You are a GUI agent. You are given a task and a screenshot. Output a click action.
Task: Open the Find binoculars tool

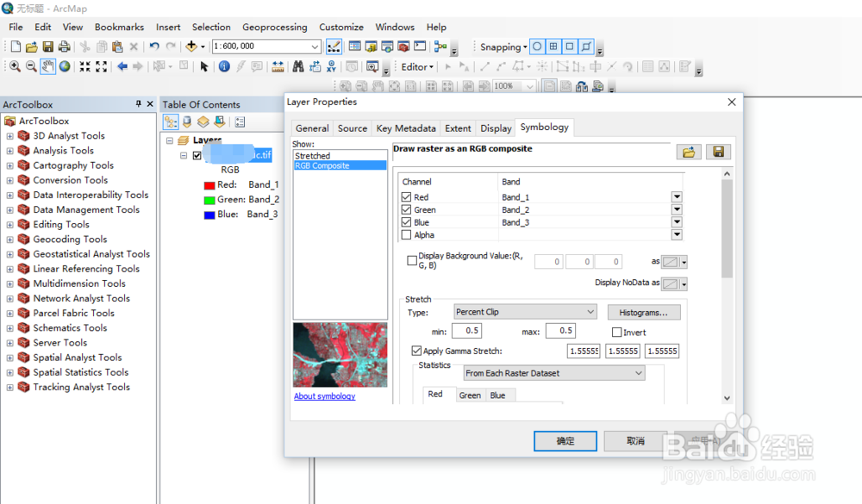point(298,66)
